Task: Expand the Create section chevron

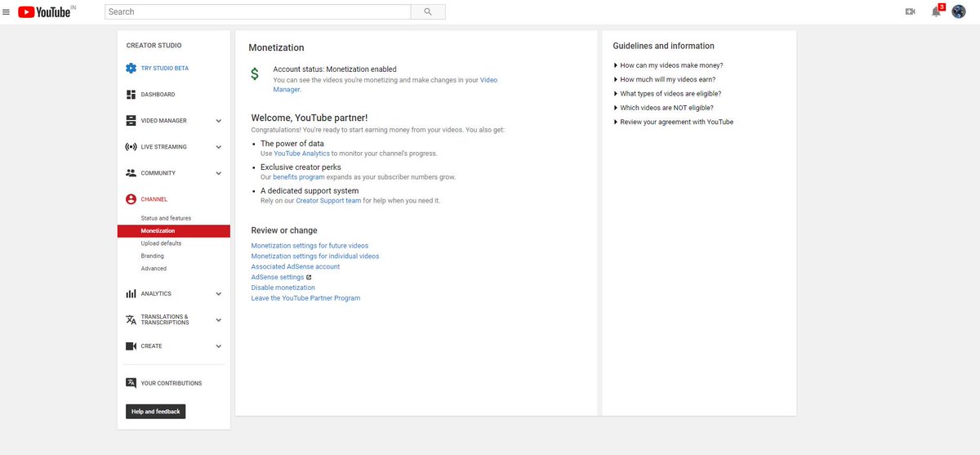Action: click(218, 346)
